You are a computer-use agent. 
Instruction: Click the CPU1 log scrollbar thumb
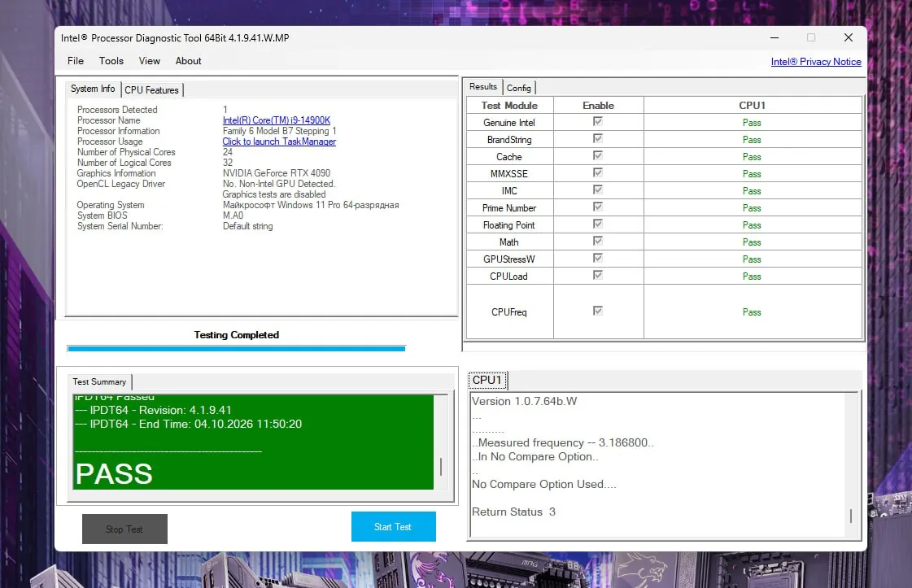[x=851, y=516]
